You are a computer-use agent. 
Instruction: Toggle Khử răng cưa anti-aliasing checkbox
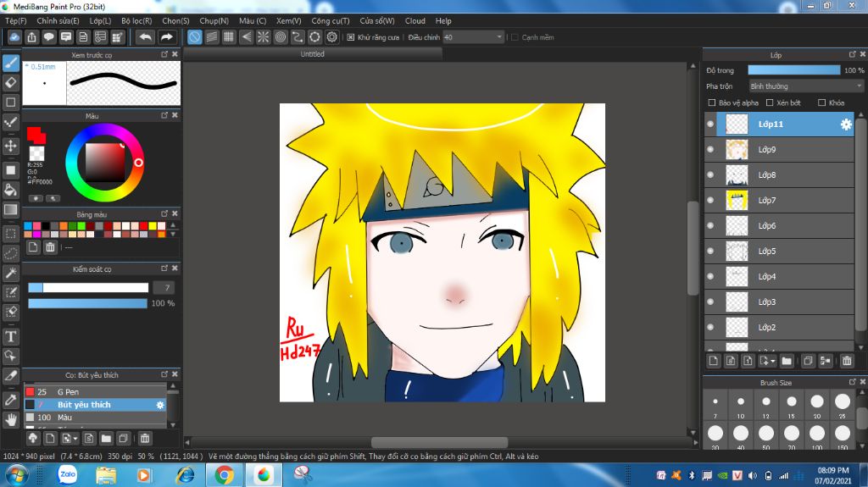(350, 37)
